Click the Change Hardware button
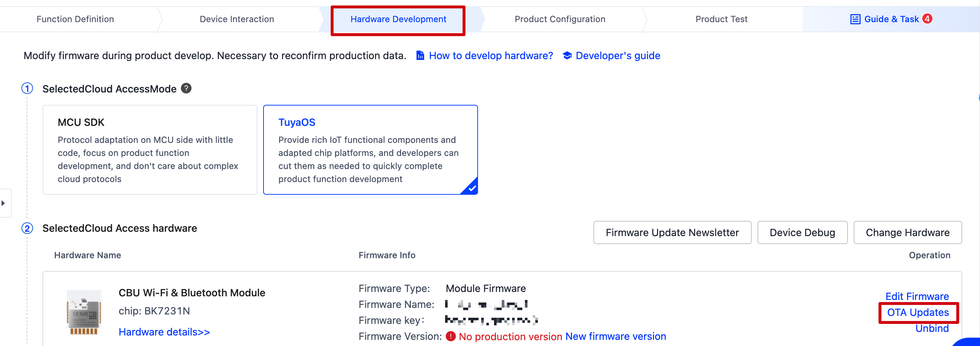This screenshot has height=346, width=980. pyautogui.click(x=908, y=232)
